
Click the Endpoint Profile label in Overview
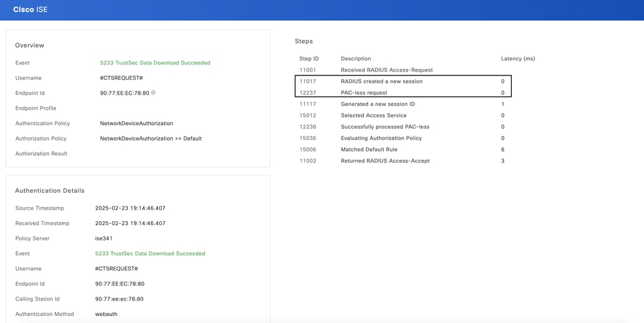[x=35, y=108]
